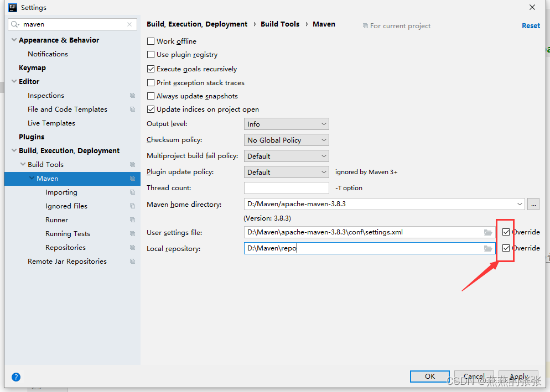
Task: Select Inspections under Editor
Action: [46, 95]
